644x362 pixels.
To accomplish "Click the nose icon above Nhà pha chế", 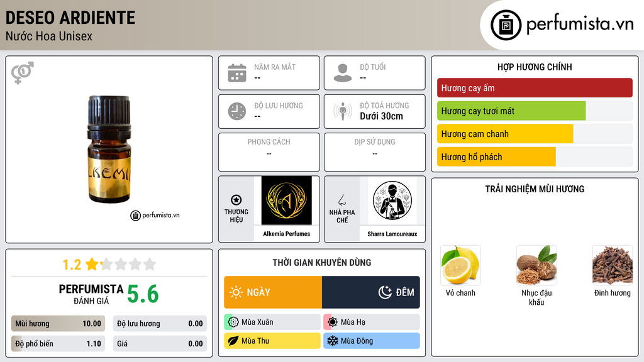I will [x=341, y=200].
